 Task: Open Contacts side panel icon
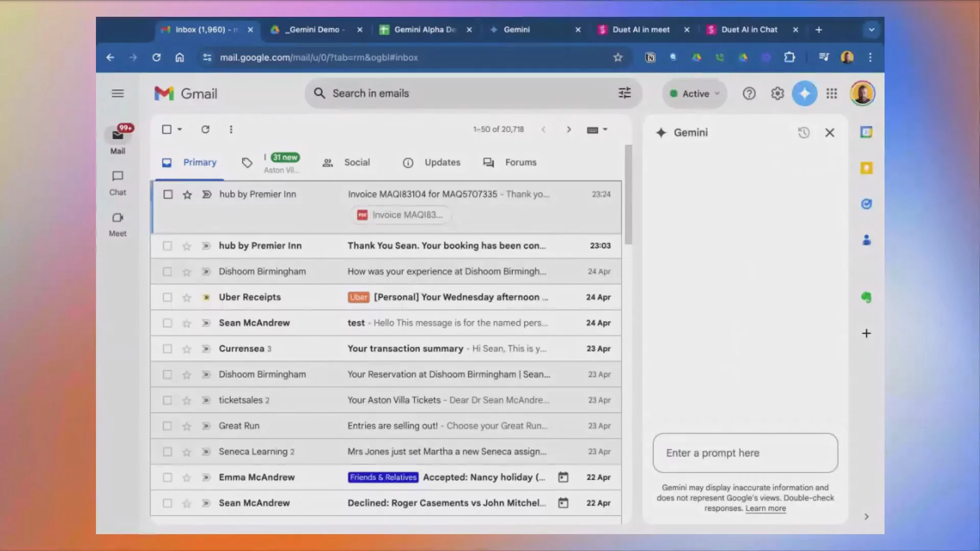click(x=866, y=240)
